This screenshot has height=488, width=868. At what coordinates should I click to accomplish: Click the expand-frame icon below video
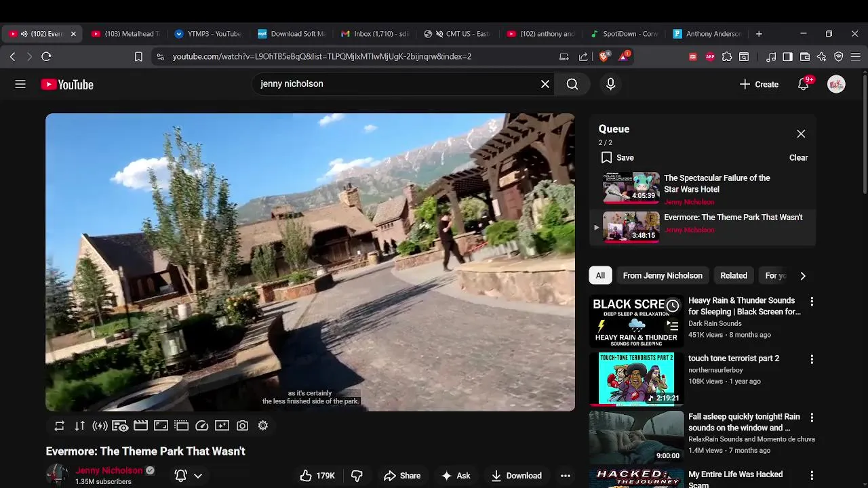coord(161,426)
